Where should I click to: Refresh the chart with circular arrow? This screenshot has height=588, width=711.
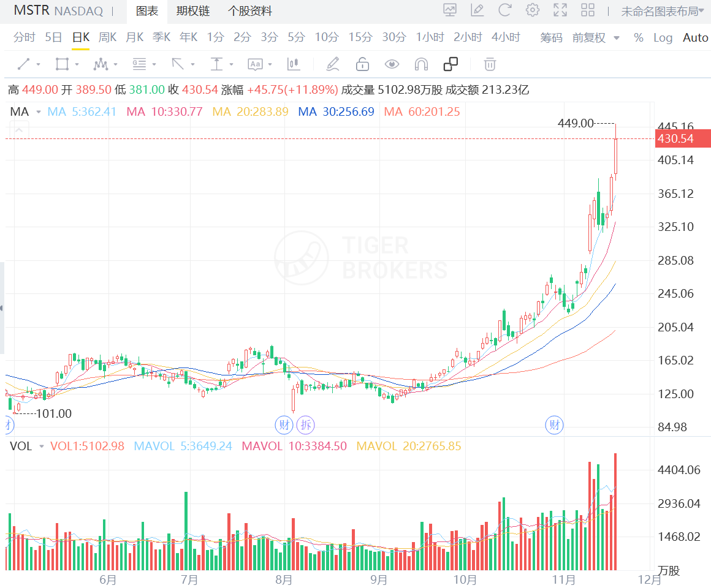pyautogui.click(x=505, y=10)
